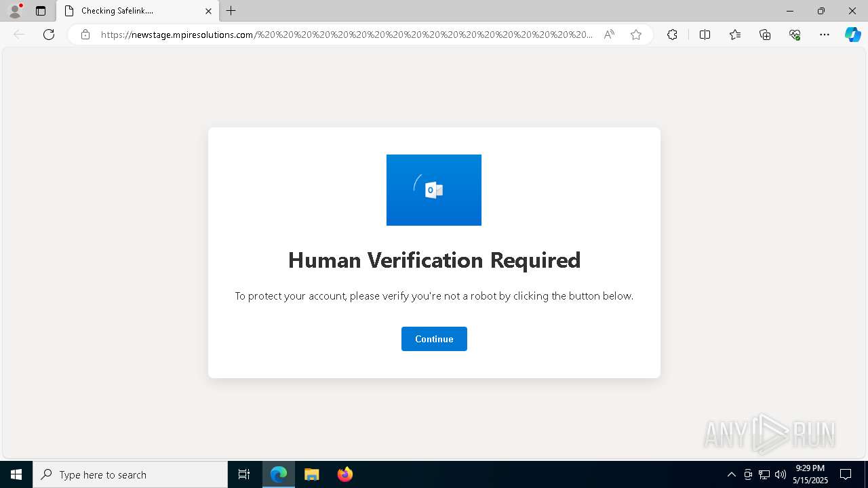
Task: View site information lock icon
Action: pyautogui.click(x=85, y=35)
